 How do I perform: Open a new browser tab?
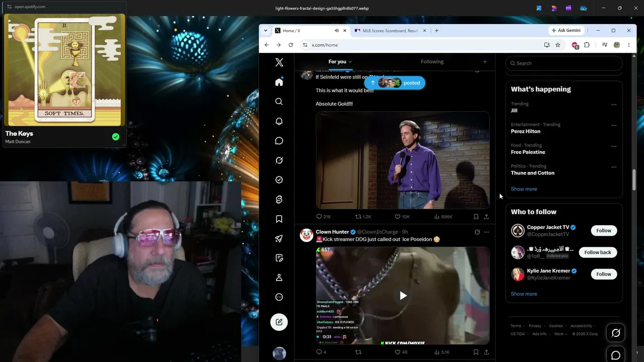tap(436, 31)
